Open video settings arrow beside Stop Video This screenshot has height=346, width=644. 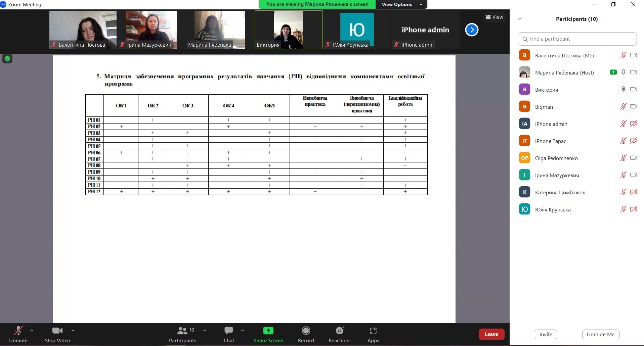pos(73,331)
